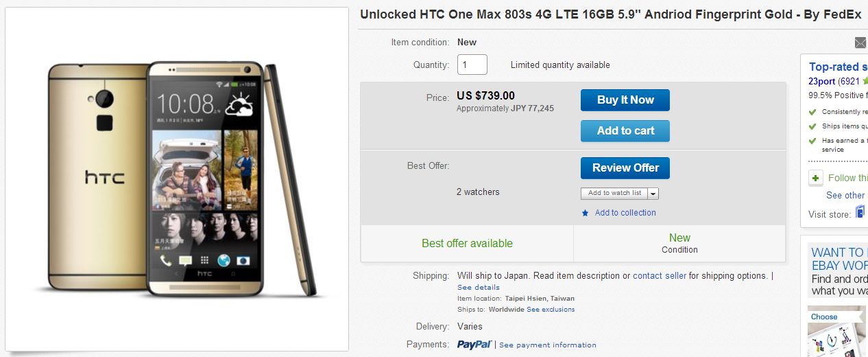Click the Quantity input field

tap(472, 65)
